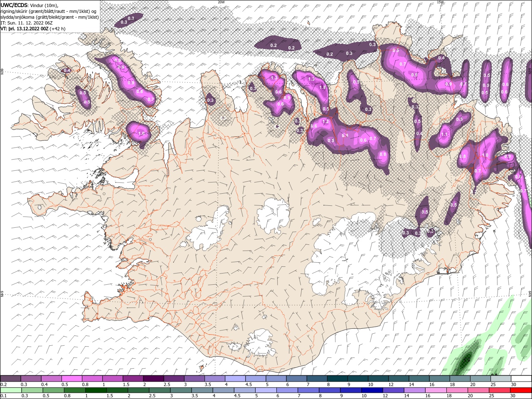Image resolution: width=532 pixels, height=399 pixels.
Task: Click the 1.2 snowfall value on the map
Action: [325, 122]
